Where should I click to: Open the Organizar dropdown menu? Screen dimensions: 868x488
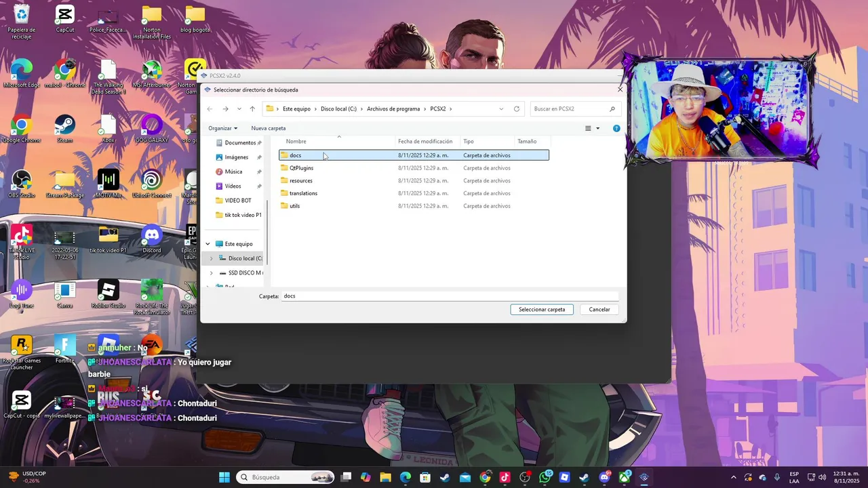tap(223, 128)
